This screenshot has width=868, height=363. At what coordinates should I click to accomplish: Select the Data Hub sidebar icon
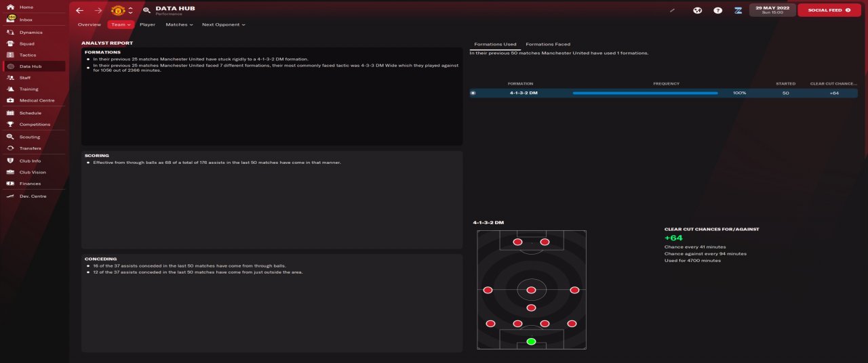tap(10, 66)
